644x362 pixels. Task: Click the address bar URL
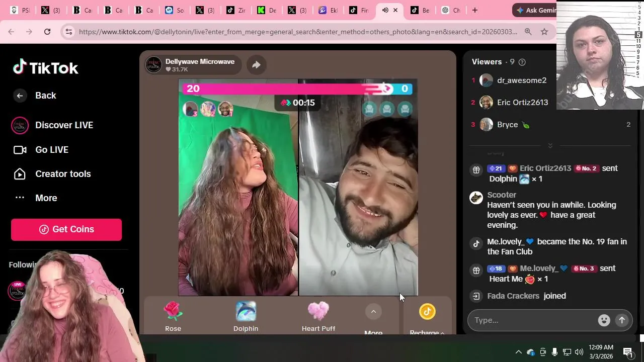(x=298, y=32)
